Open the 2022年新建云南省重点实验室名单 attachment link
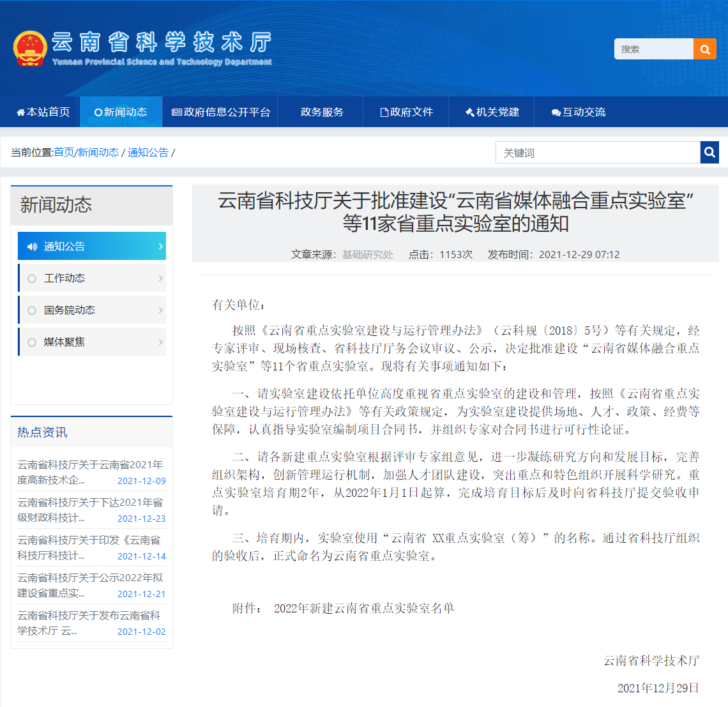The image size is (728, 707). coord(364,609)
